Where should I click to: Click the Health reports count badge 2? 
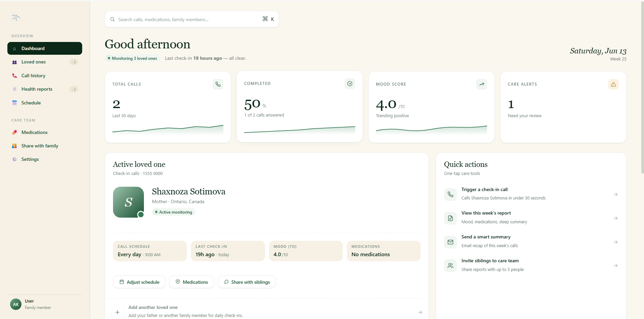(x=74, y=89)
